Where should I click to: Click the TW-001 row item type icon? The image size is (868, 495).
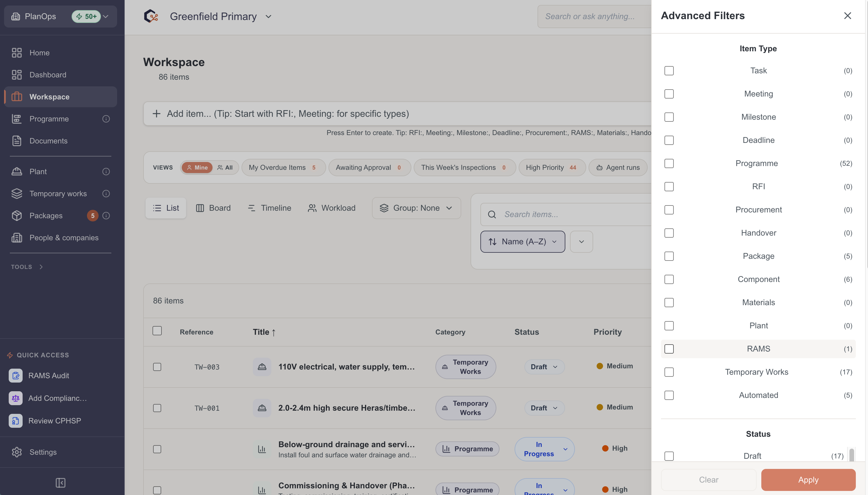[262, 408]
